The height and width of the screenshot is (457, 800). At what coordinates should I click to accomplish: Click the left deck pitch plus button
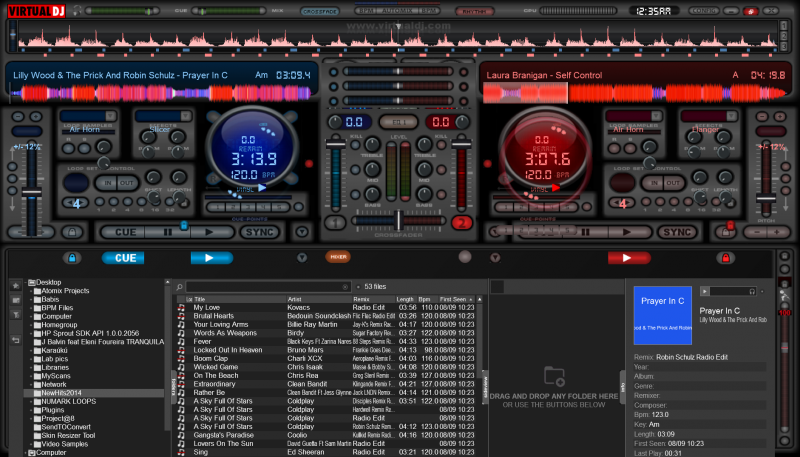[x=35, y=117]
